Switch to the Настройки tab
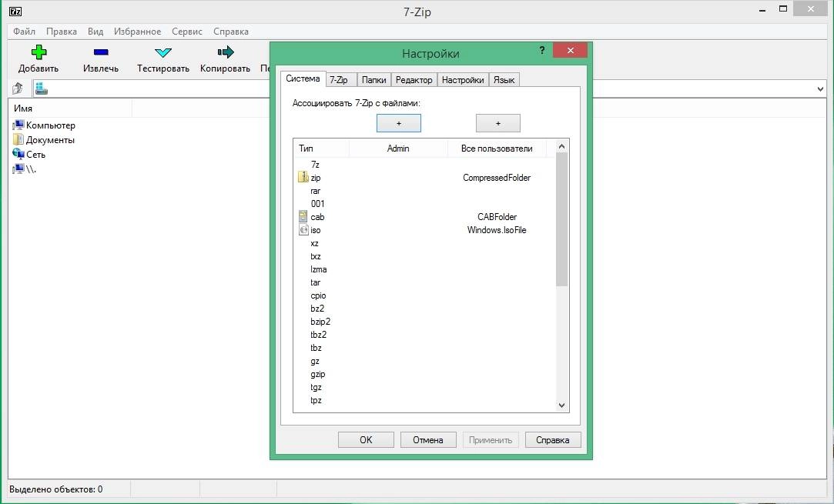The image size is (834, 504). point(463,80)
